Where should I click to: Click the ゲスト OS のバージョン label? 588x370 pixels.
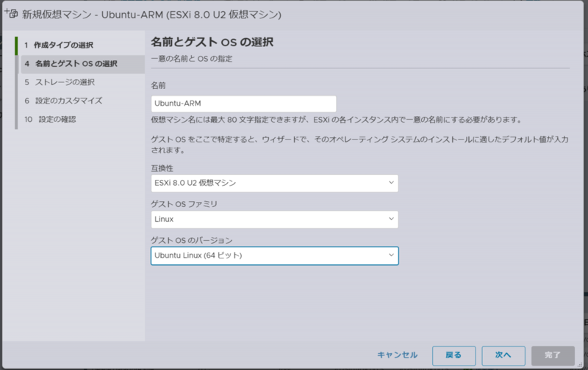click(192, 240)
